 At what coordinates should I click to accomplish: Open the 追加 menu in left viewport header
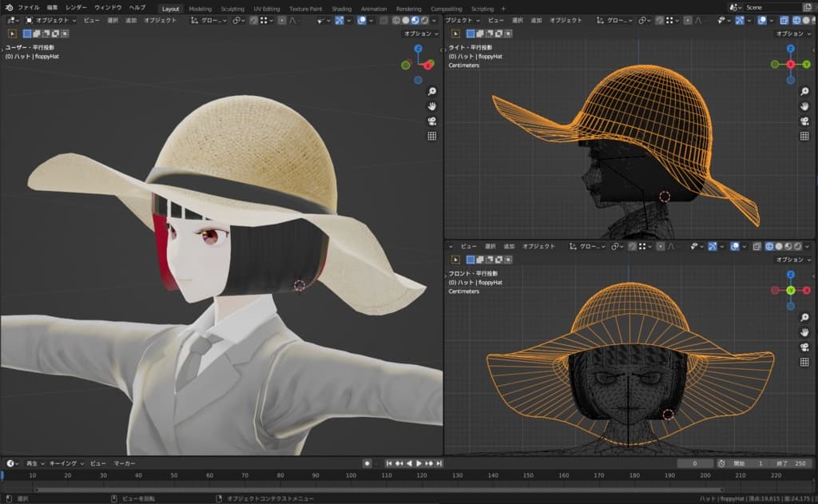point(131,20)
